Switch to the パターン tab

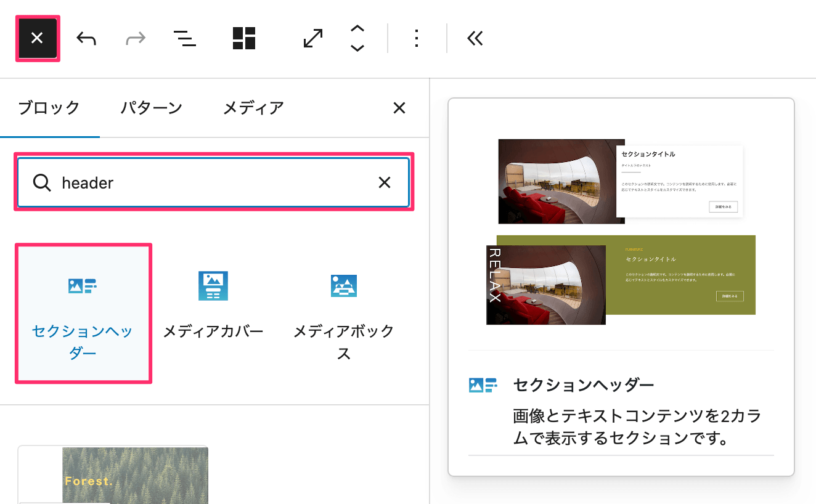coord(151,108)
